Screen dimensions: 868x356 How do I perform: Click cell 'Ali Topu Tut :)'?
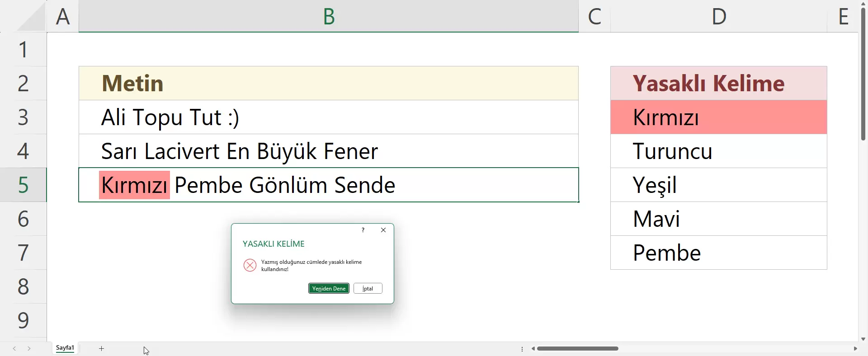(x=329, y=117)
